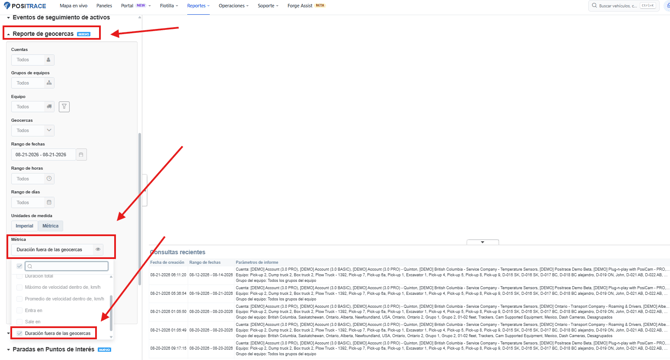Viewport: 670px width, 360px height.
Task: Click Parámetros de informe column header
Action: 257,262
